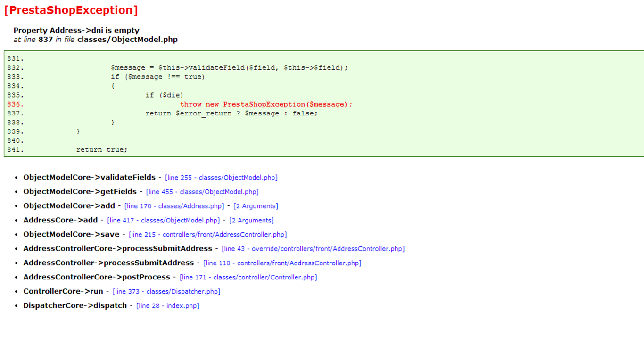Image resolution: width=644 pixels, height=361 pixels.
Task: Follow the line 28 index.php link
Action: 168,305
